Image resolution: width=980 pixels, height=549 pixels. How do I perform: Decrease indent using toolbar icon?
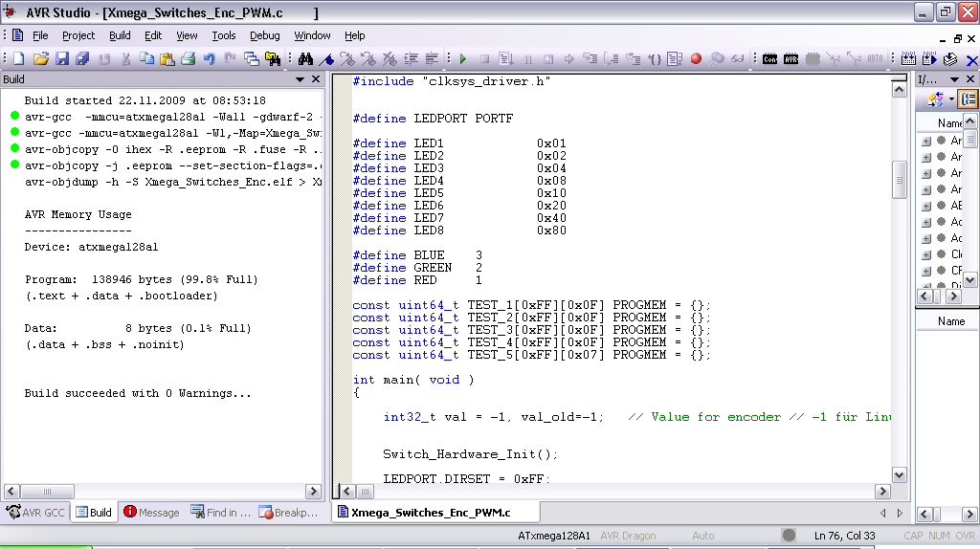pos(432,58)
